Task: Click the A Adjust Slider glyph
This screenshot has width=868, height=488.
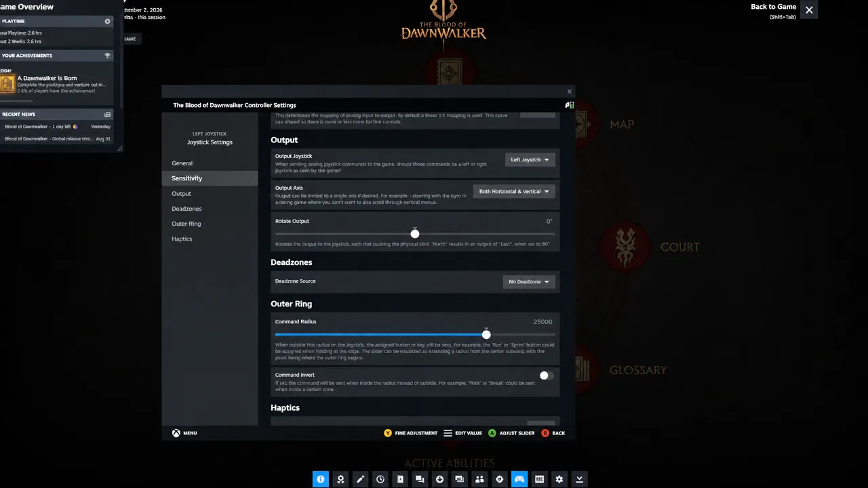Action: pos(492,433)
